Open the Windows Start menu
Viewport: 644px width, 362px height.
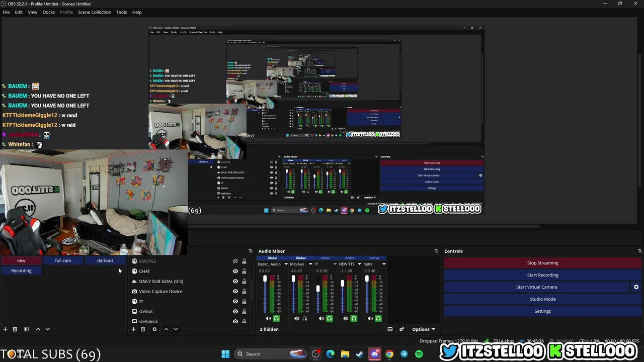point(225,354)
